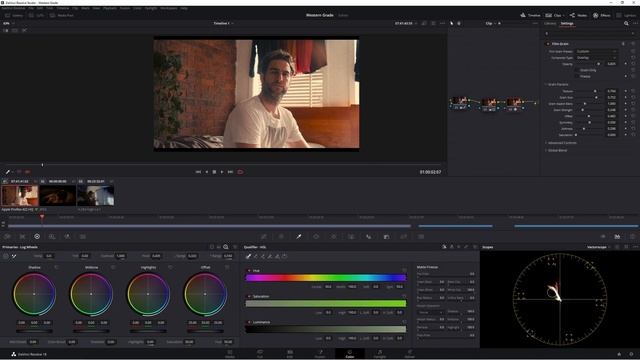Screen dimensions: 640x360
Task: Select the Qualifier eyedropper palette icon
Action: pos(299,236)
